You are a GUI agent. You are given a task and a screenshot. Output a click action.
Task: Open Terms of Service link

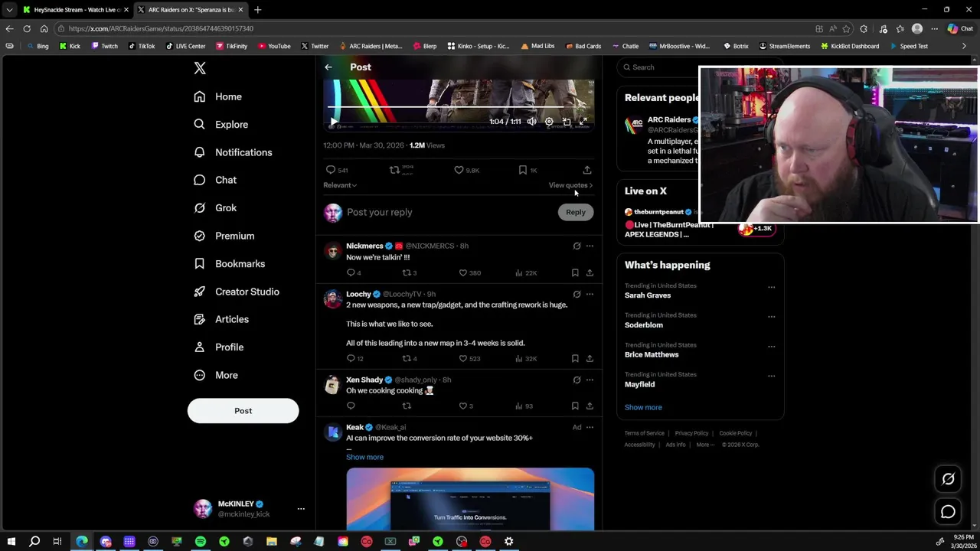tap(645, 433)
